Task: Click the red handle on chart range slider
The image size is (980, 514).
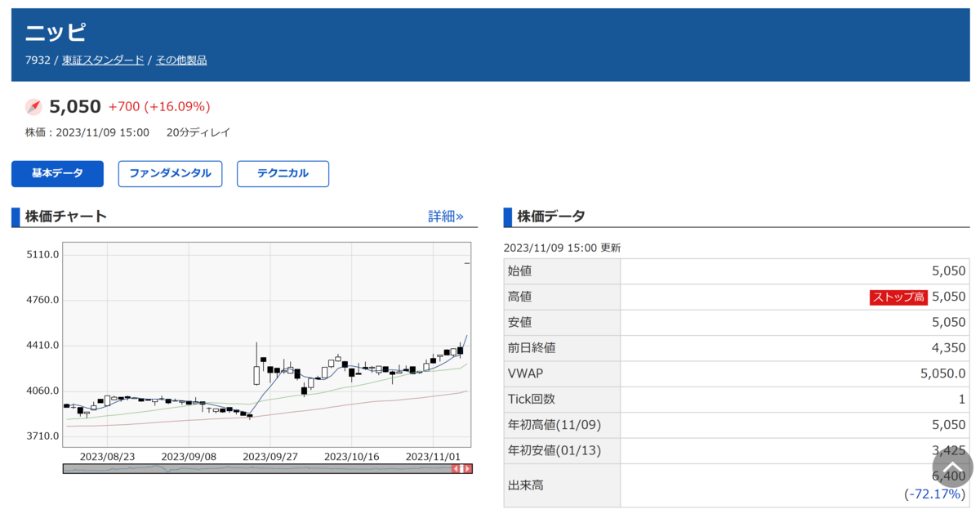Action: (x=461, y=469)
